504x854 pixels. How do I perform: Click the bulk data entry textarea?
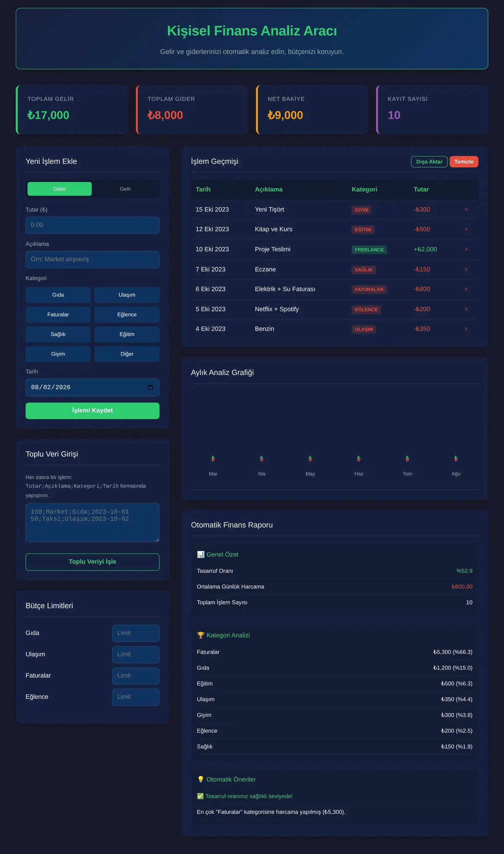92,523
